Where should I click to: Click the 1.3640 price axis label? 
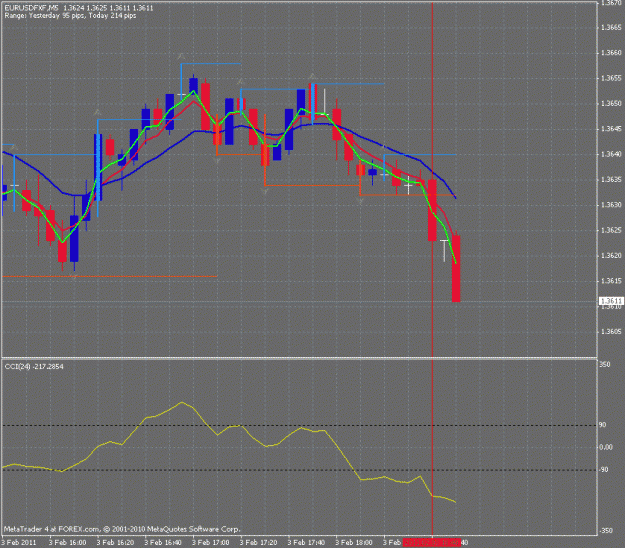tap(611, 154)
